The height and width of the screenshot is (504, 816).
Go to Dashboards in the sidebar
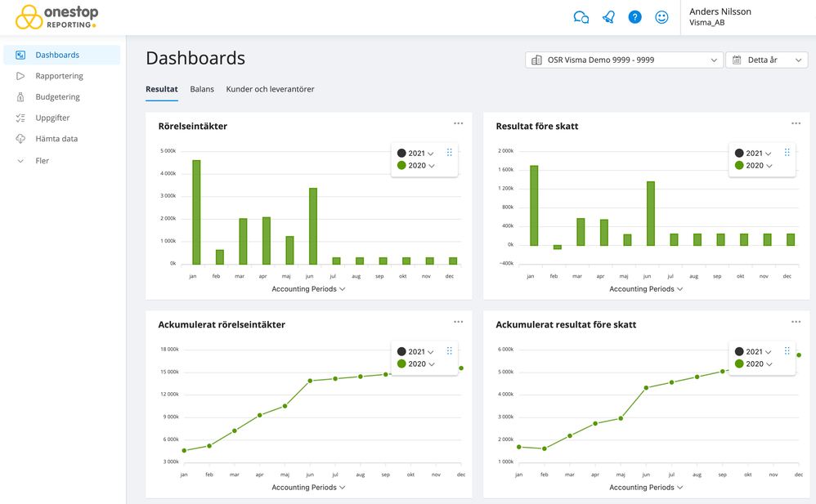(62, 55)
